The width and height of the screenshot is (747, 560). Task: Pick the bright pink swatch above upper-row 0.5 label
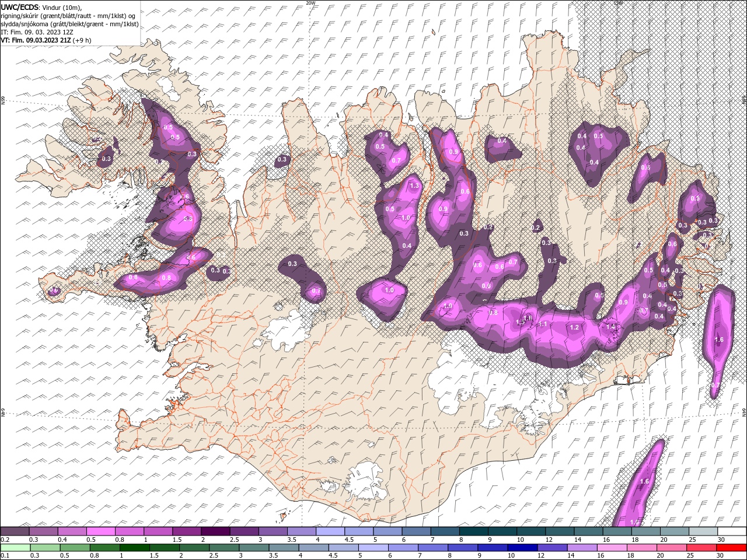tap(101, 531)
